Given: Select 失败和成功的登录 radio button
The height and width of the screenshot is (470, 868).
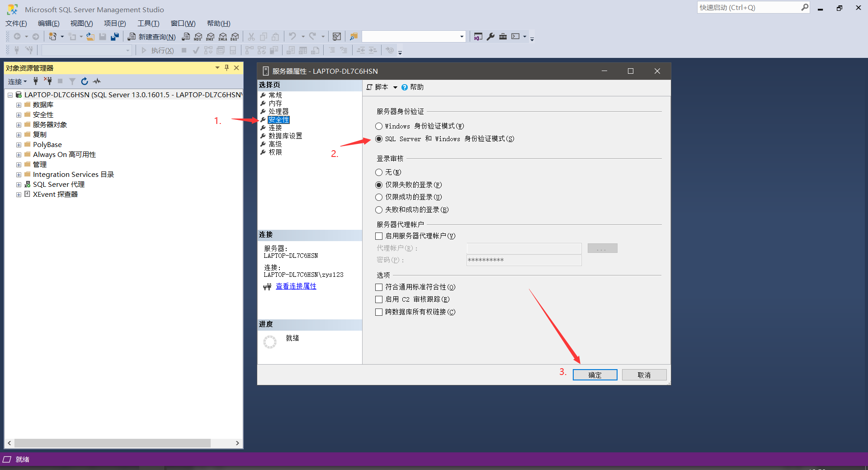Looking at the screenshot, I should [379, 210].
